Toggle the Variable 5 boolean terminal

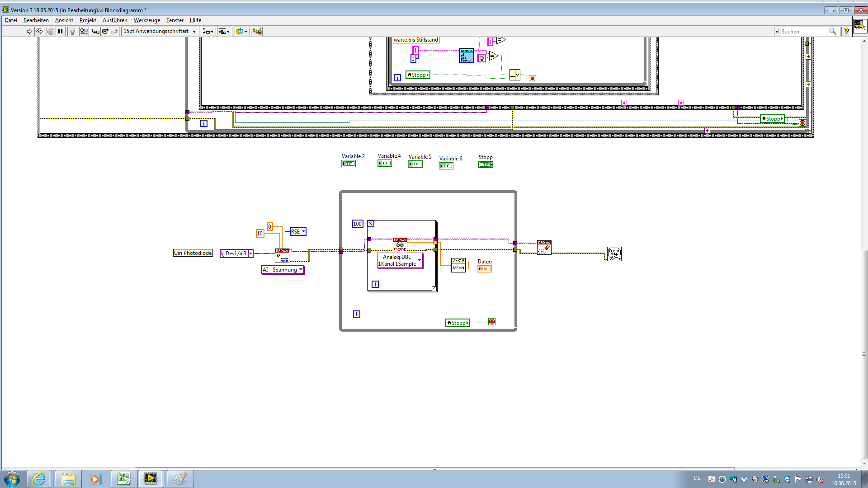(415, 164)
